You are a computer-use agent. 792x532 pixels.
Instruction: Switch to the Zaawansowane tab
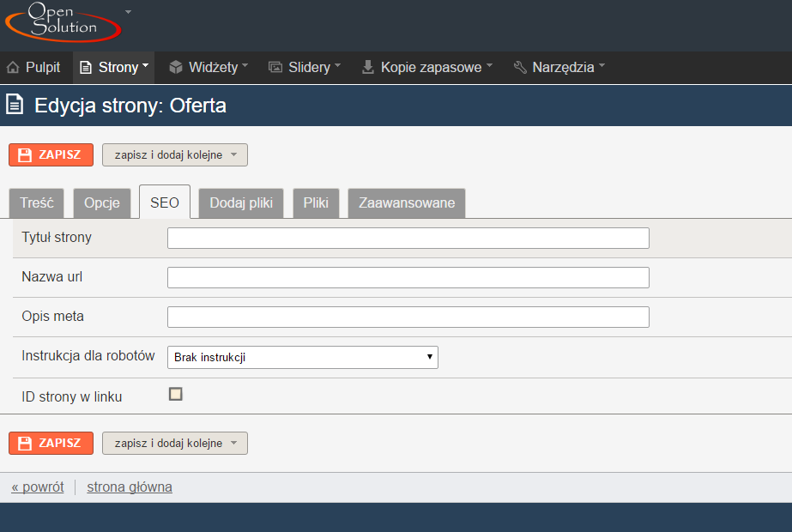(407, 203)
